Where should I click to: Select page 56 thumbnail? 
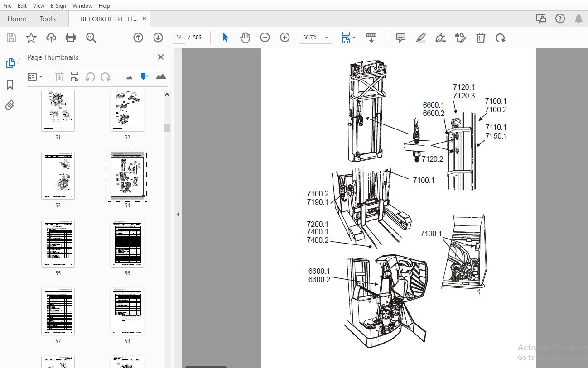(x=127, y=243)
